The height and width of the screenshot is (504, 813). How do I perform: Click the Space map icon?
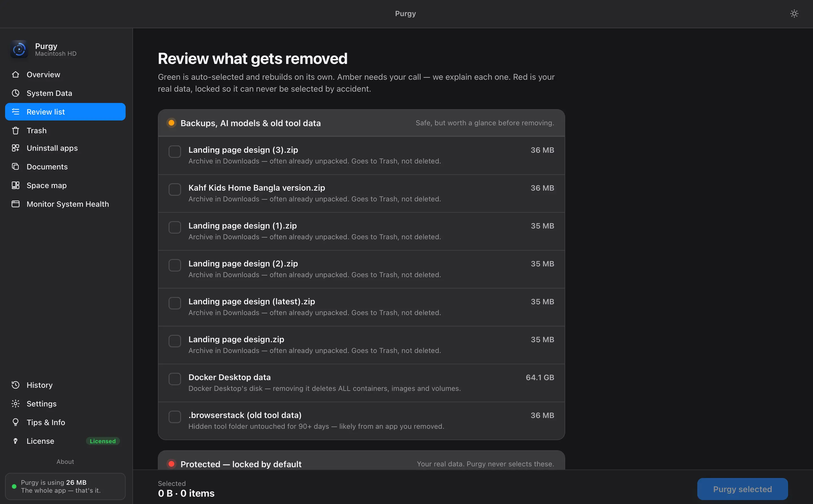pos(15,185)
